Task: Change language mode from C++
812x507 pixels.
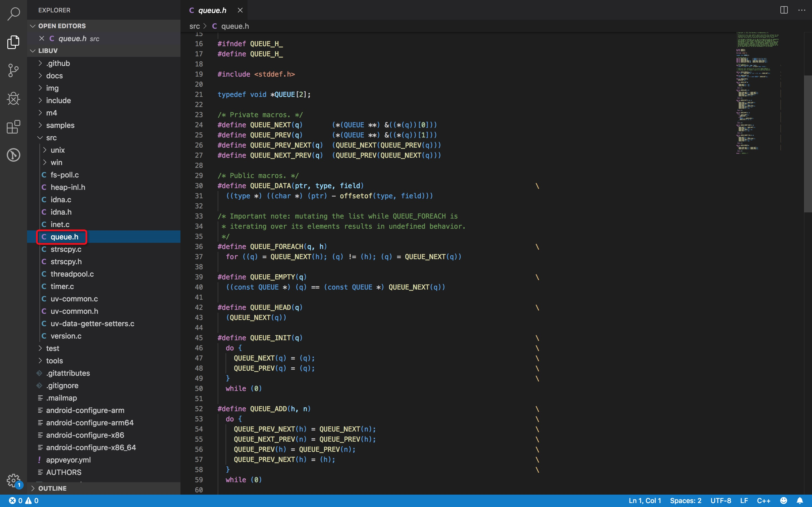Action: 763,500
